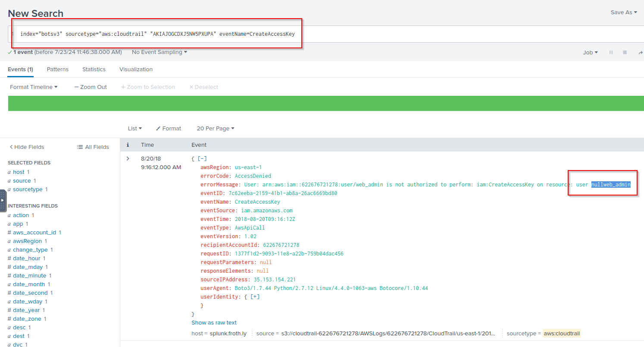The width and height of the screenshot is (644, 347).
Task: Open the 20 Per Page dropdown
Action: pos(215,128)
